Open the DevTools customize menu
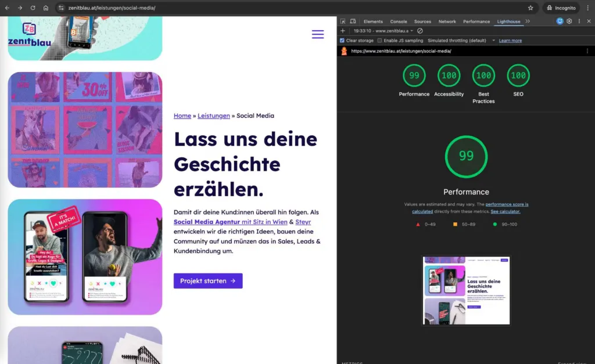 tap(579, 21)
